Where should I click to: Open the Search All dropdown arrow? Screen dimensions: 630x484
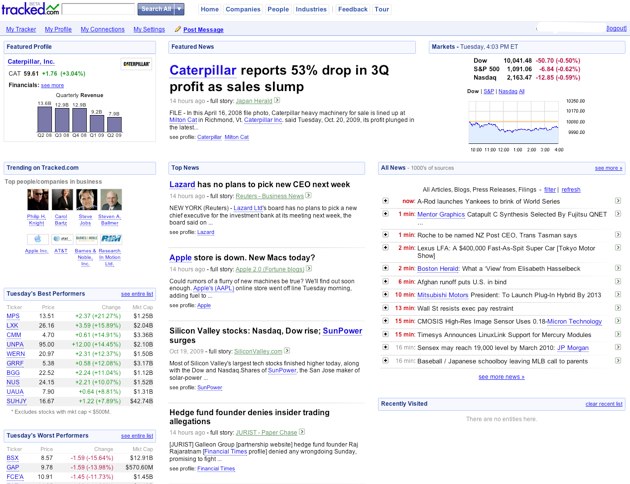pos(179,9)
